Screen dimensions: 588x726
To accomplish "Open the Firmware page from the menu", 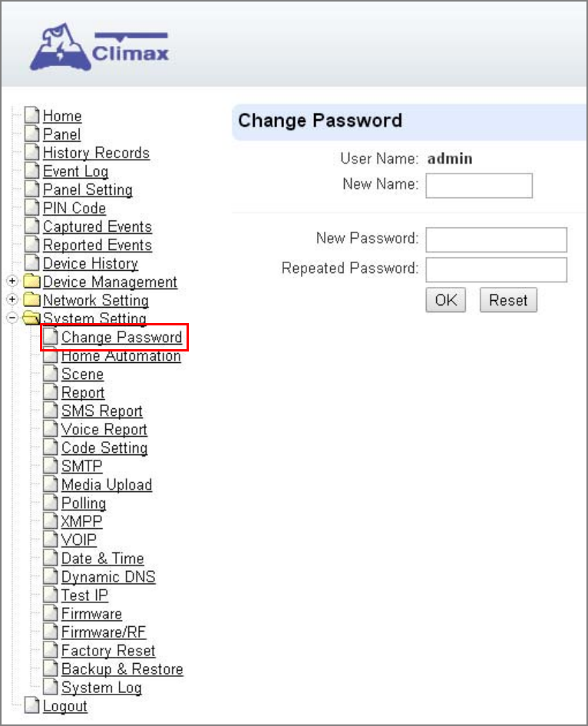I will [91, 613].
